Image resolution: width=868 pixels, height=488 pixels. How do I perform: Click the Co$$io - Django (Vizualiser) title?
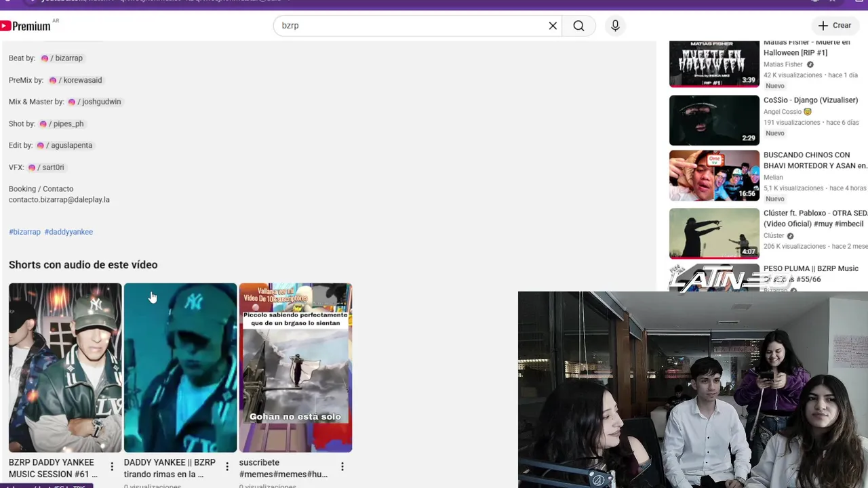(x=810, y=100)
